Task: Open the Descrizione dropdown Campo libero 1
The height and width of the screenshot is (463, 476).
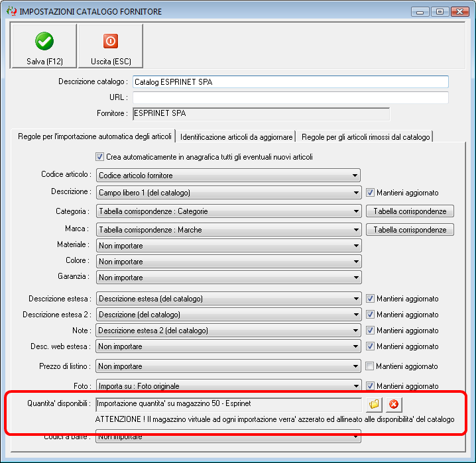Action: tap(229, 193)
